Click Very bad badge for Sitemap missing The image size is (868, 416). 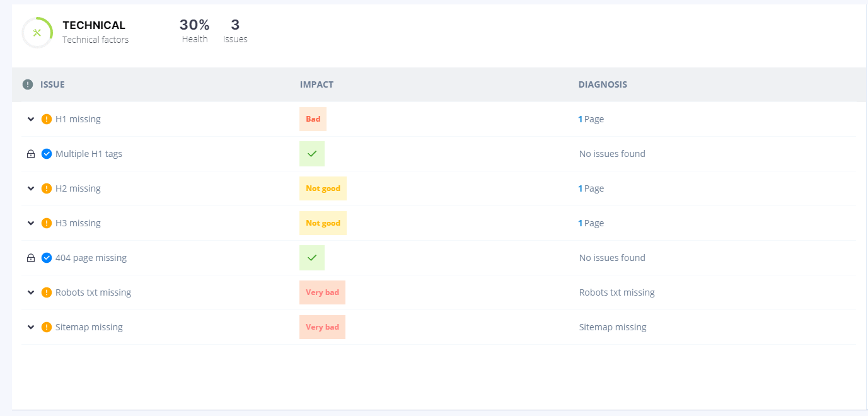(x=322, y=327)
